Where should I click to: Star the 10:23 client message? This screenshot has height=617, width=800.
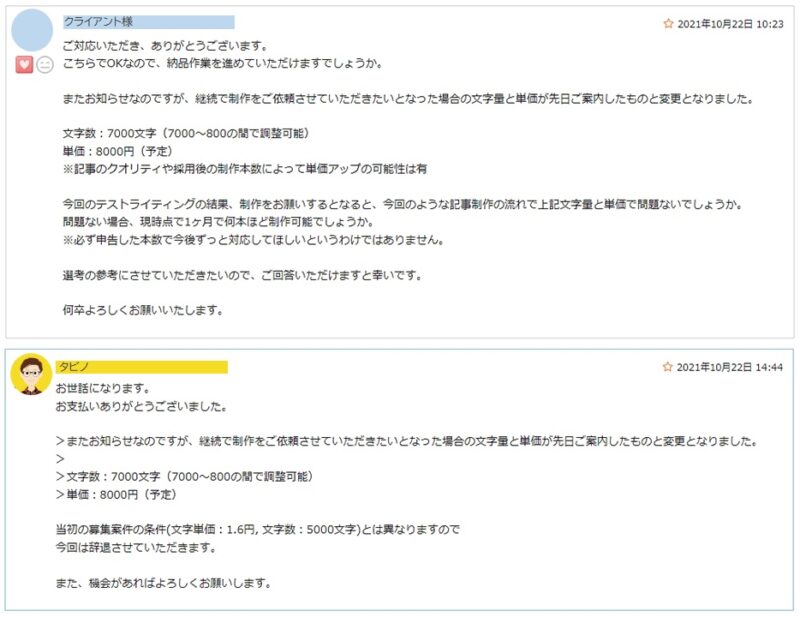coord(668,23)
